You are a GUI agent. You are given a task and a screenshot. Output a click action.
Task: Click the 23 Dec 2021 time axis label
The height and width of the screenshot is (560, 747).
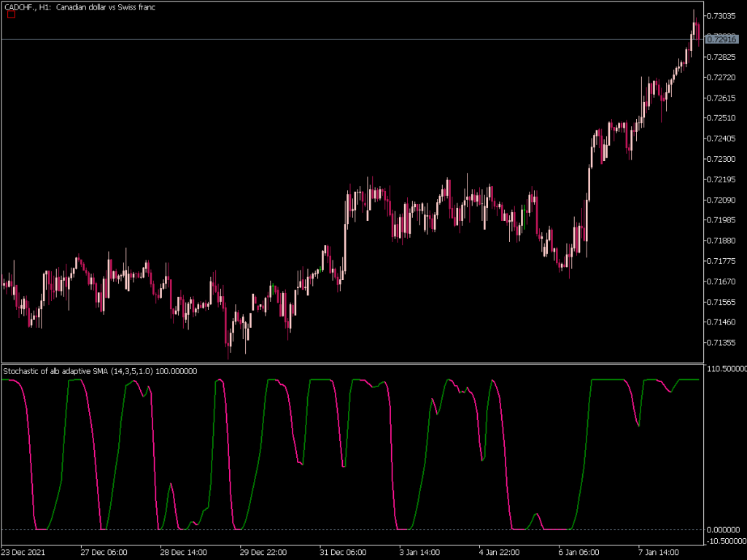tap(23, 553)
